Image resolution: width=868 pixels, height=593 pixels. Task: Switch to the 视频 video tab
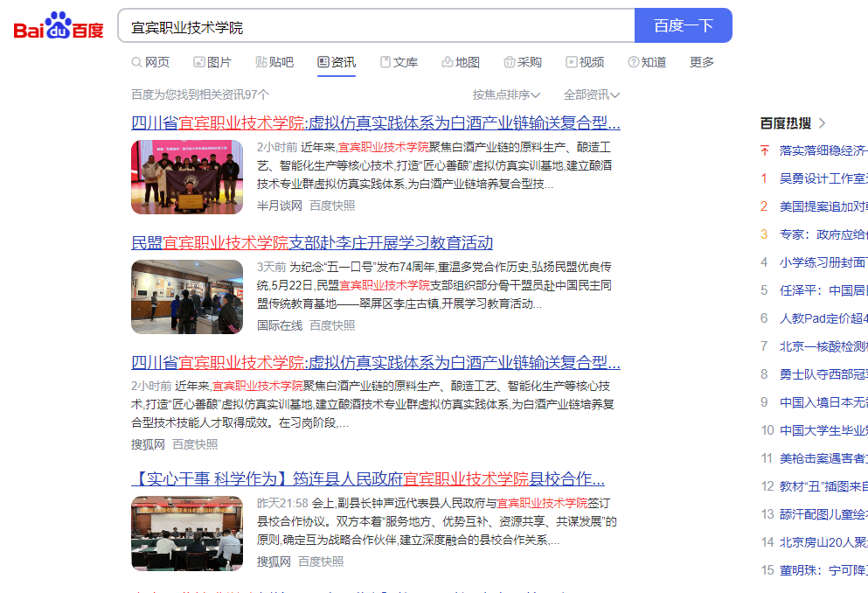[585, 62]
